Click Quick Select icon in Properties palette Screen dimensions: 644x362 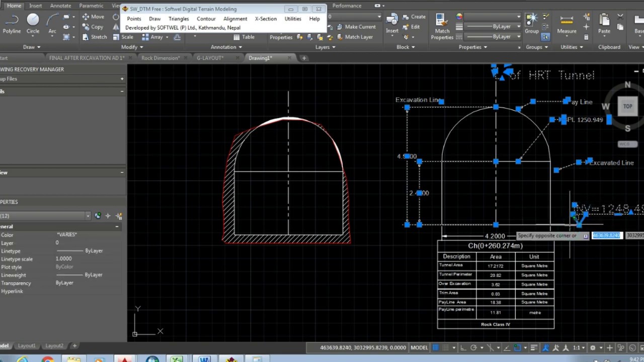coord(119,216)
